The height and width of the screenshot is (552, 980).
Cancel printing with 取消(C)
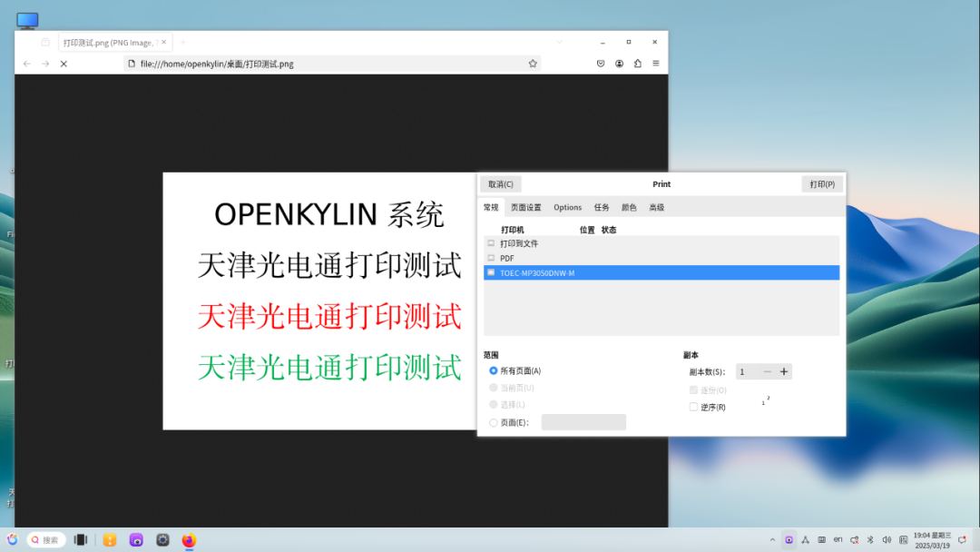[x=501, y=183]
